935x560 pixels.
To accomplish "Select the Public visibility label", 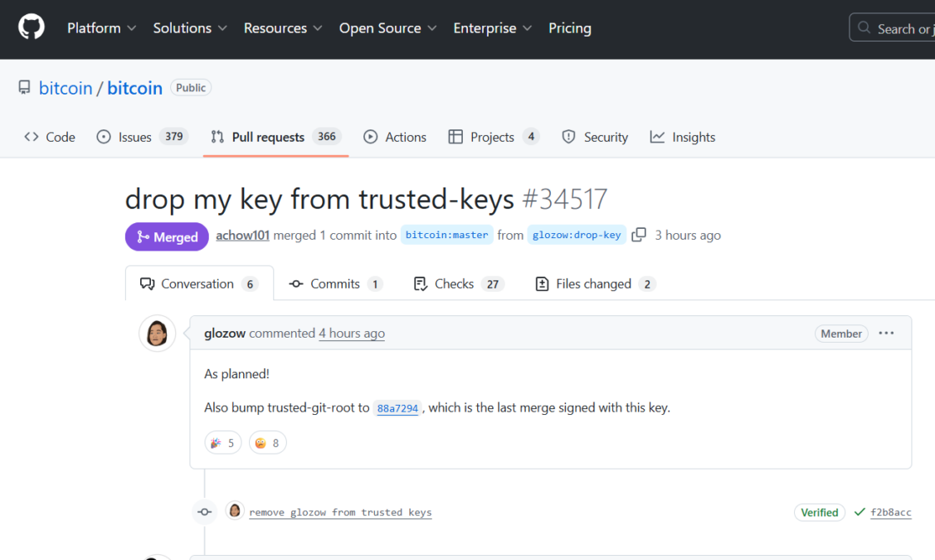I will point(191,88).
